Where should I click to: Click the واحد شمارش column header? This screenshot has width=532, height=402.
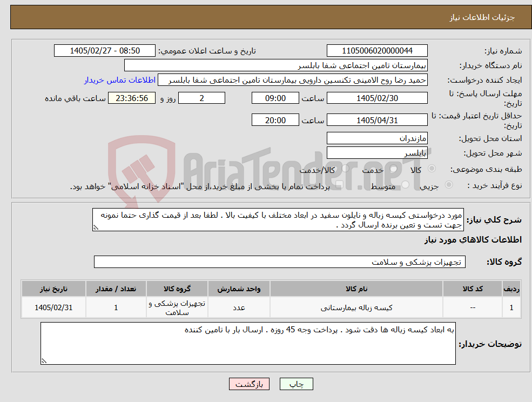(x=239, y=289)
